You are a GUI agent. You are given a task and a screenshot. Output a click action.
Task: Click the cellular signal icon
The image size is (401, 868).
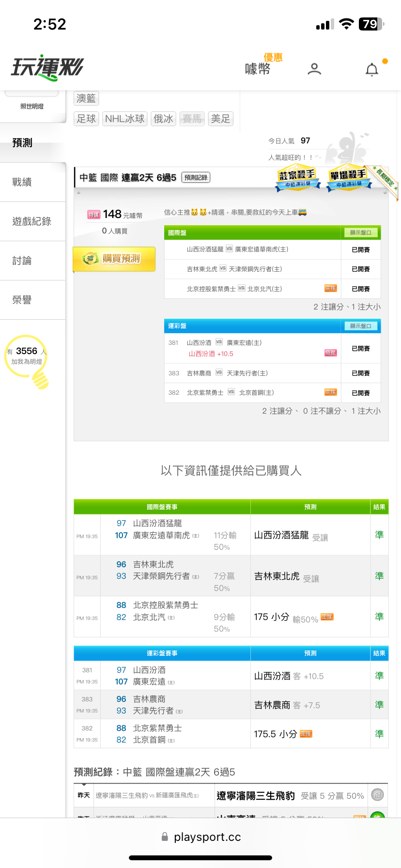click(325, 25)
